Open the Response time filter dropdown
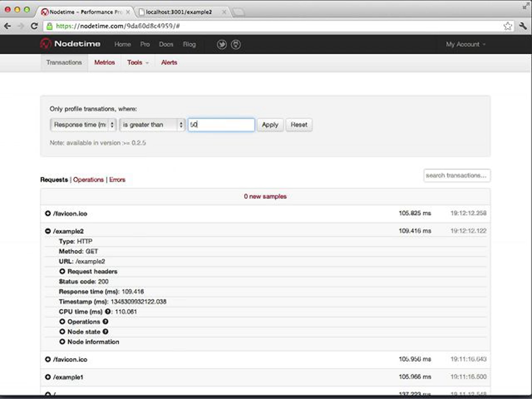This screenshot has height=399, width=532. click(x=83, y=125)
